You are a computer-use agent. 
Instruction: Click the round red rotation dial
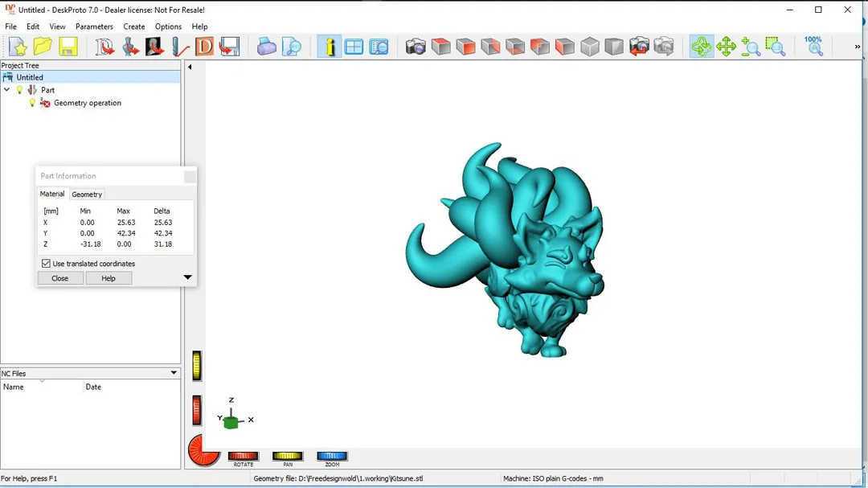point(203,450)
